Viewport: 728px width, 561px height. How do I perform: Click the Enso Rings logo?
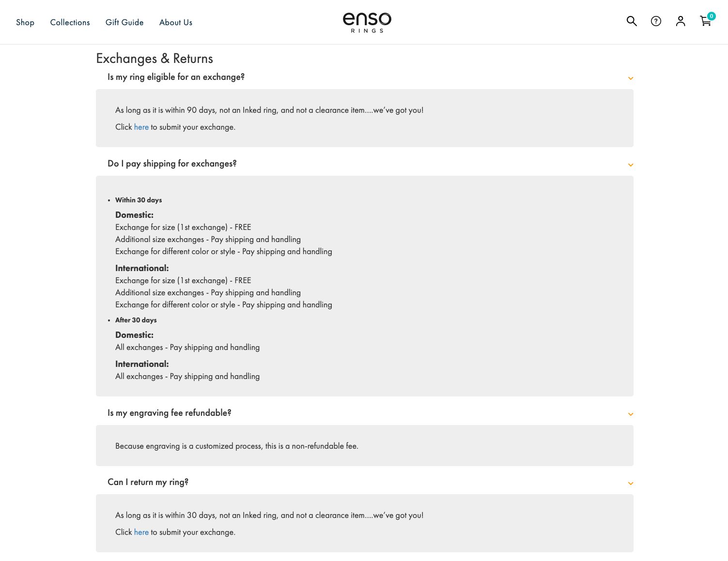tap(367, 22)
